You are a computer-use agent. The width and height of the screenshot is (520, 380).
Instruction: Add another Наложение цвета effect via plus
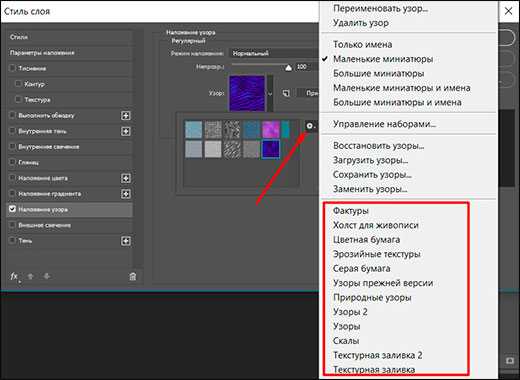pos(126,178)
